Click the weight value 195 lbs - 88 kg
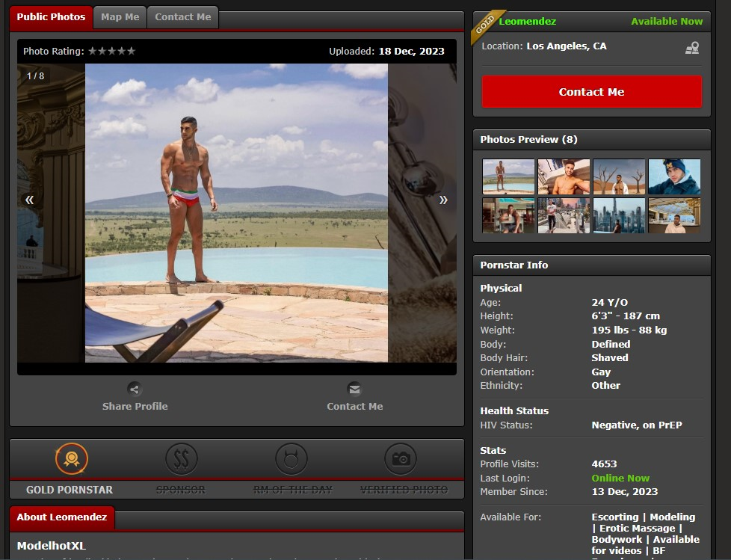The width and height of the screenshot is (731, 560). pyautogui.click(x=629, y=330)
